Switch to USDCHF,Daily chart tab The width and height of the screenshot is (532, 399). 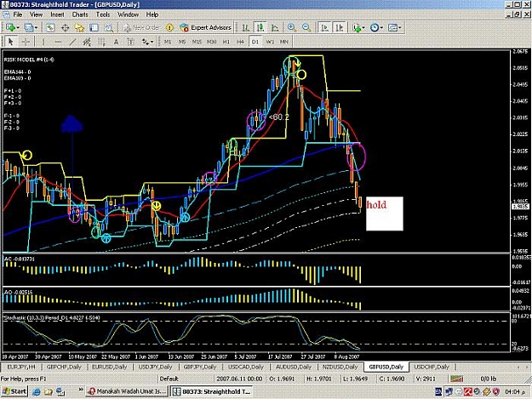432,367
